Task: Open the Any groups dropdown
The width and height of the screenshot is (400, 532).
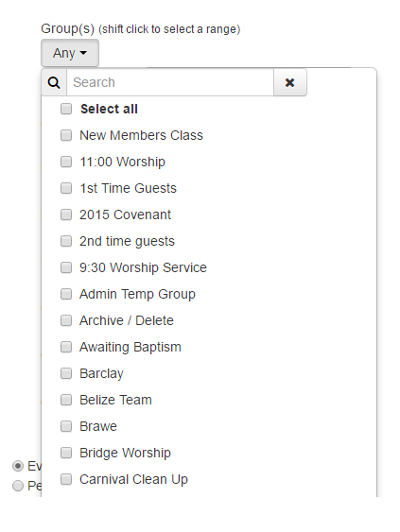Action: 70,53
